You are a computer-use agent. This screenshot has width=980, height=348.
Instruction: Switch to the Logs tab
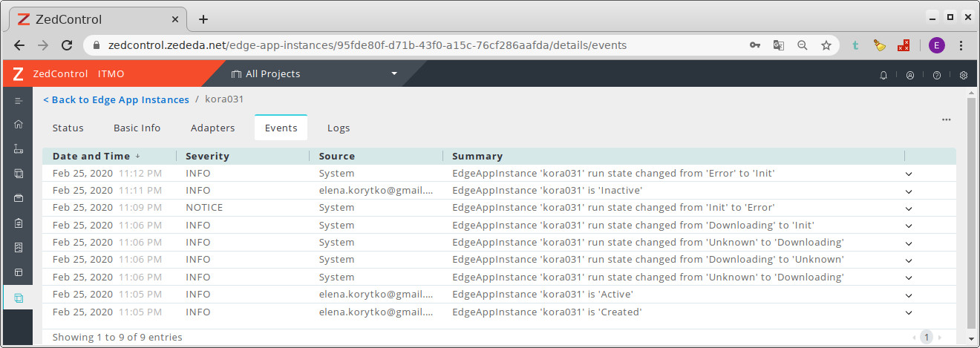pos(339,128)
